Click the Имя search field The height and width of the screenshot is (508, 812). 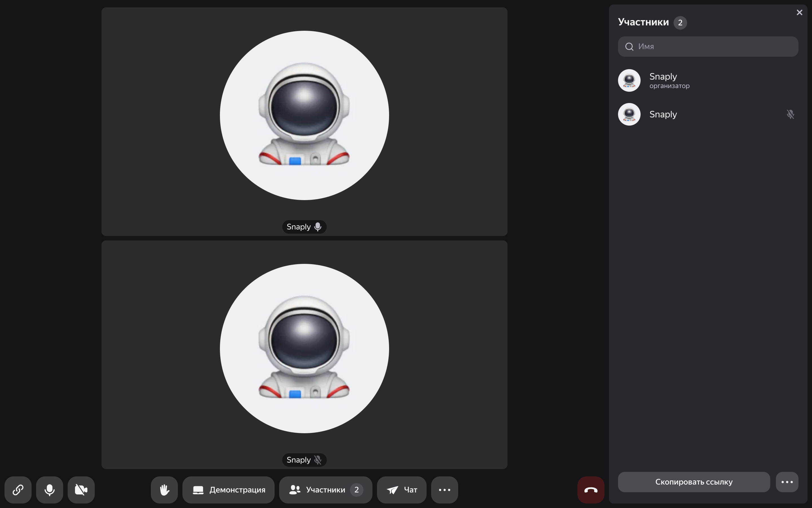tap(708, 46)
